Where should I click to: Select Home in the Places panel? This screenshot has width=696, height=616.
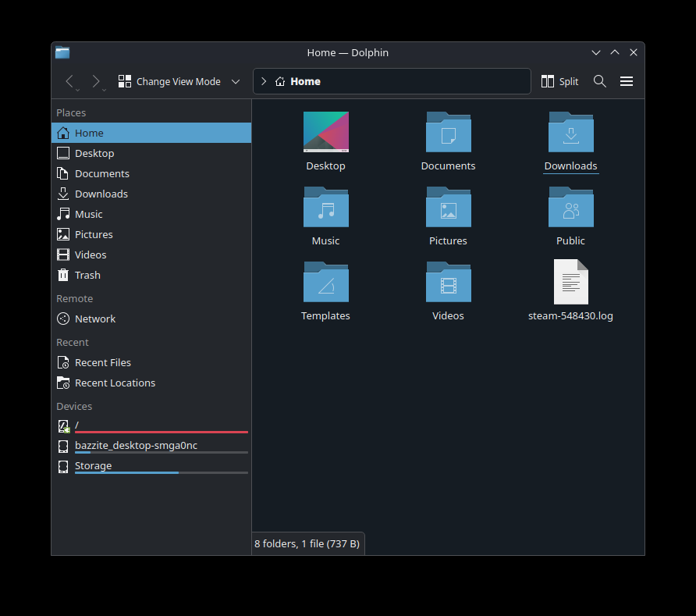pos(151,133)
